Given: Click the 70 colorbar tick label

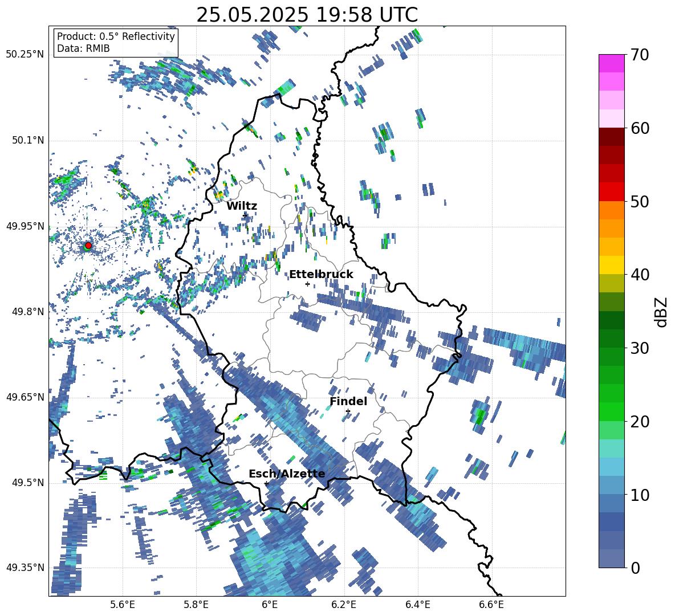Looking at the screenshot, I should pos(640,55).
